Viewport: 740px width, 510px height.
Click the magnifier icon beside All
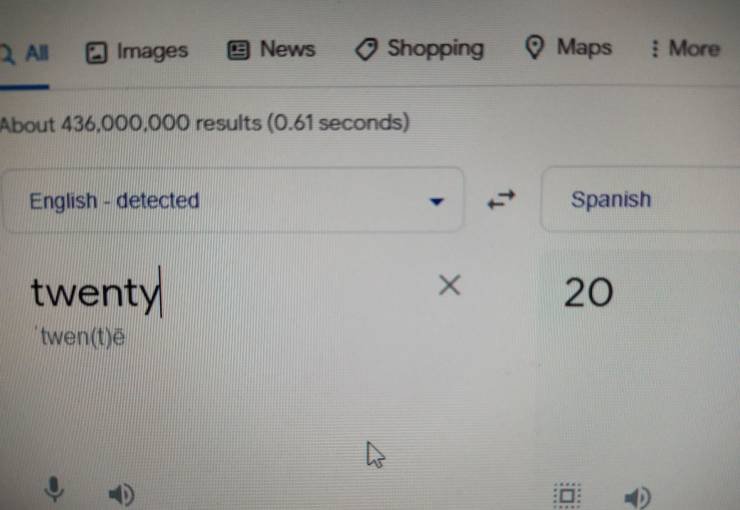point(7,53)
